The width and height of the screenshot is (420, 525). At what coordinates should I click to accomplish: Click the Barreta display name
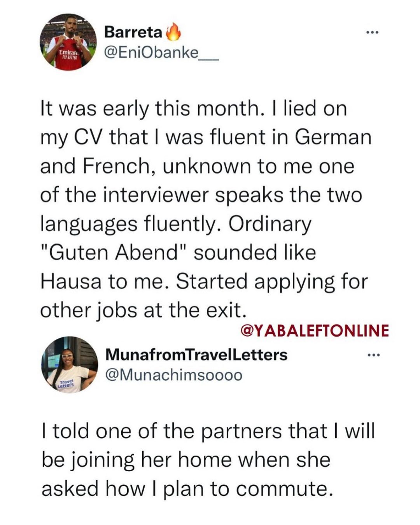pyautogui.click(x=133, y=32)
